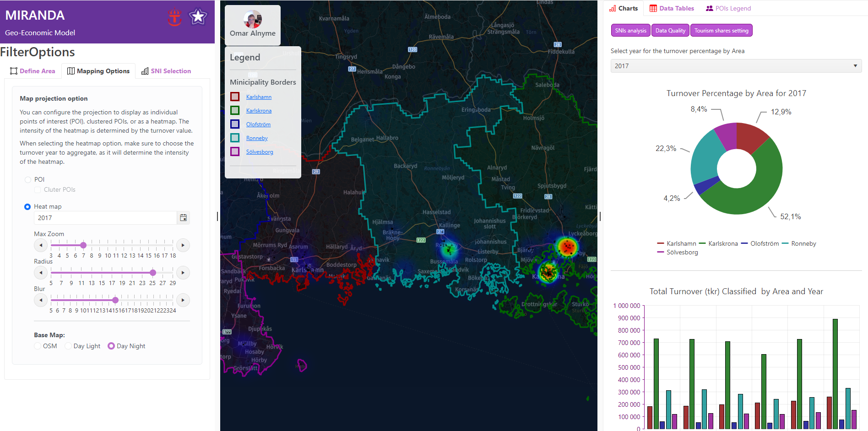Viewport: 868px width, 431px height.
Task: Click Max Zoom slider right arrow
Action: 183,245
